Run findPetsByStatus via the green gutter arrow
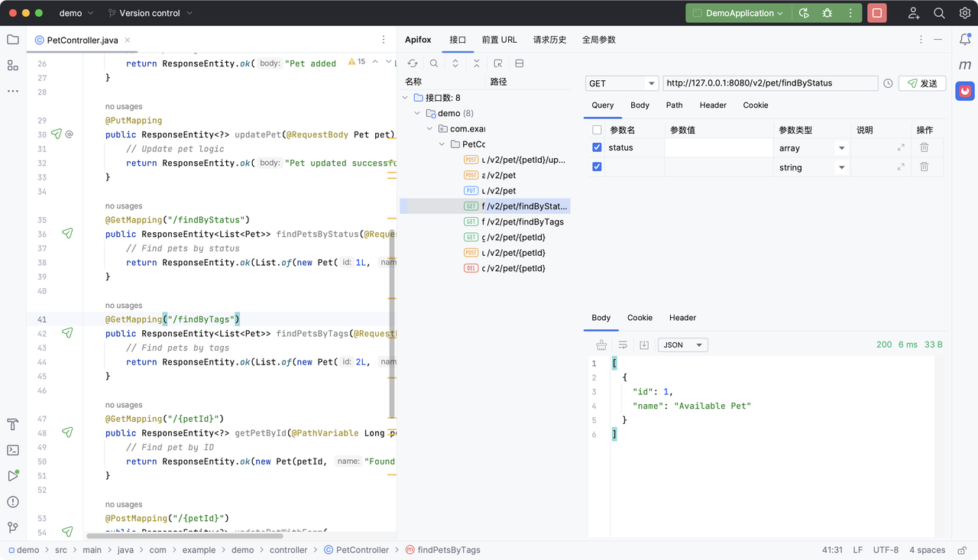 tap(67, 234)
